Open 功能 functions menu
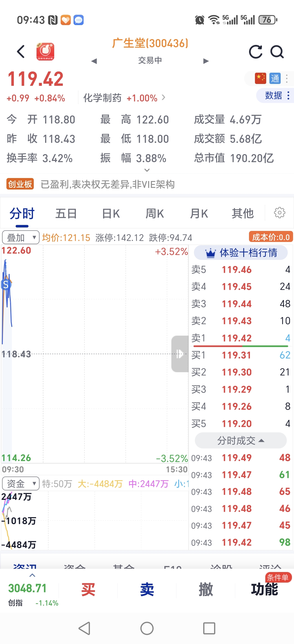This screenshot has height=644, width=294. click(x=264, y=589)
